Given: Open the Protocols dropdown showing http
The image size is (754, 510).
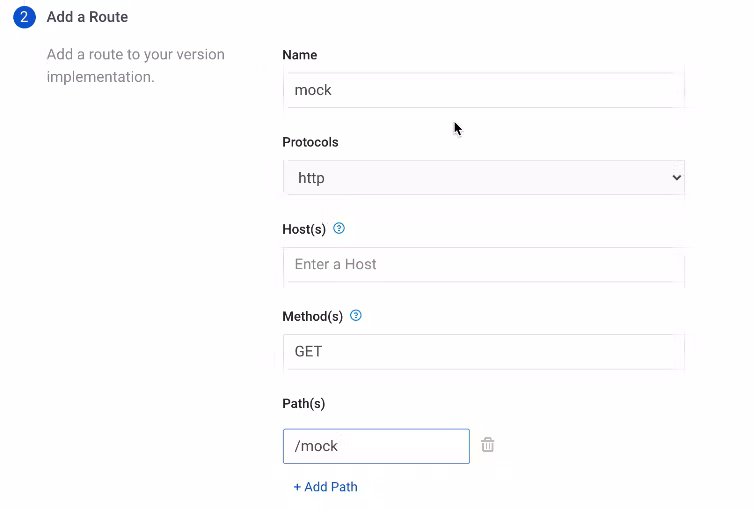Looking at the screenshot, I should pyautogui.click(x=483, y=178).
